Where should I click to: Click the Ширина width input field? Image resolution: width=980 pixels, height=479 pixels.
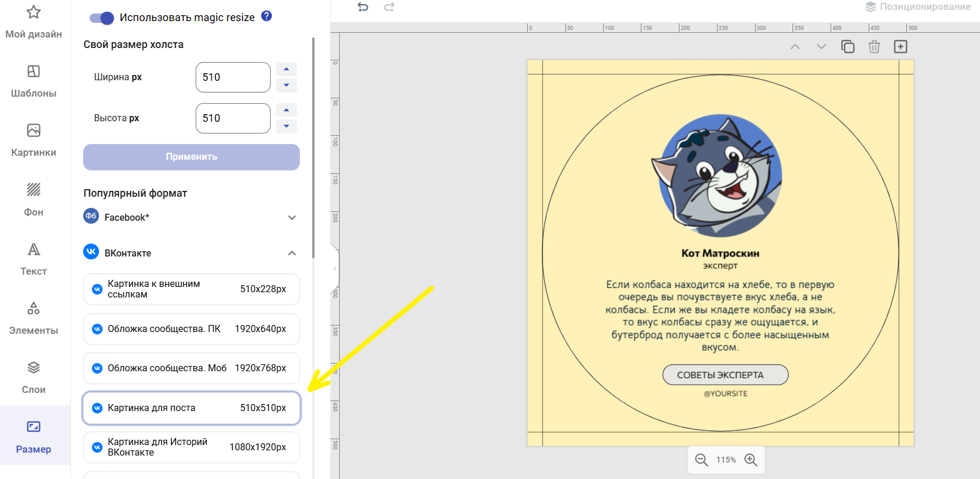pos(233,77)
